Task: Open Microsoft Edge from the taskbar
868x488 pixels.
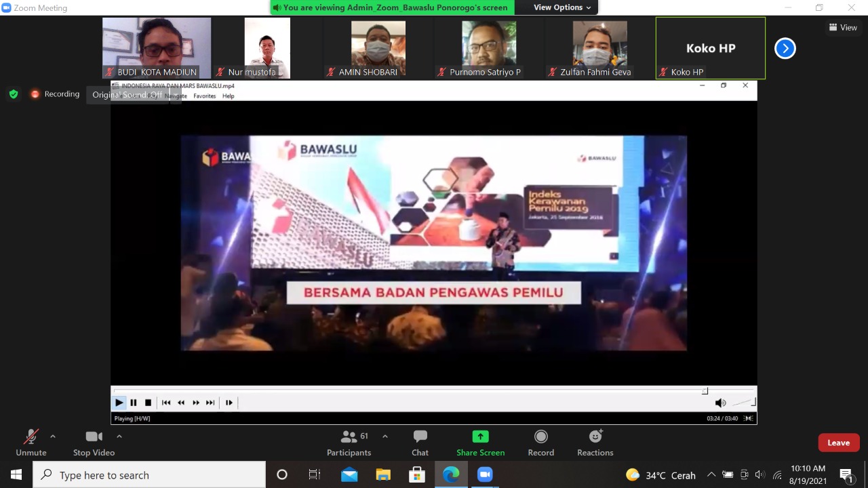Action: point(451,474)
